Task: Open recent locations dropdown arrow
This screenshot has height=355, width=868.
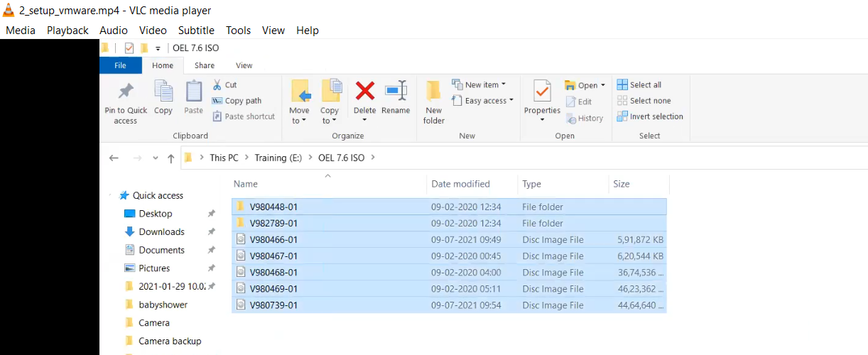Action: click(x=156, y=159)
